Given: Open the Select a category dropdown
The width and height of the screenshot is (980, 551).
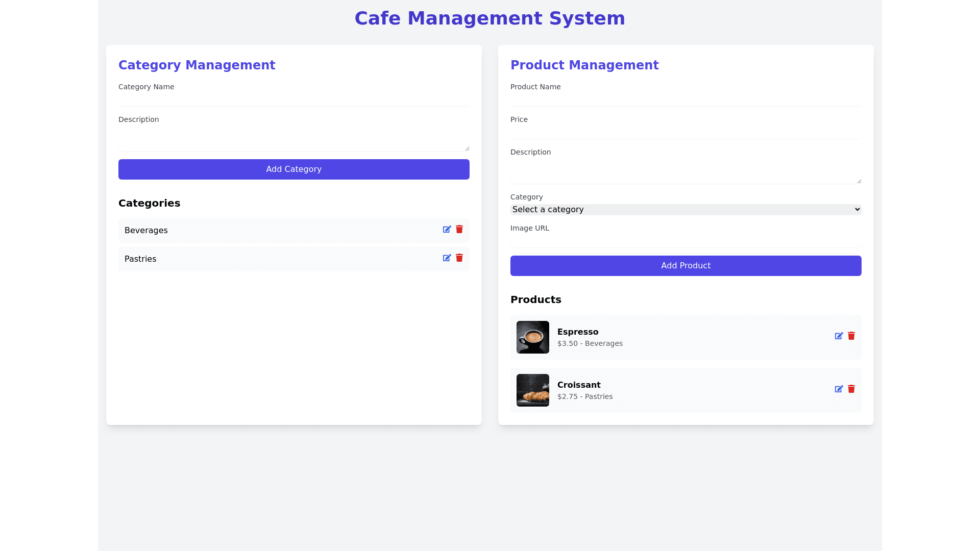Looking at the screenshot, I should 685,210.
